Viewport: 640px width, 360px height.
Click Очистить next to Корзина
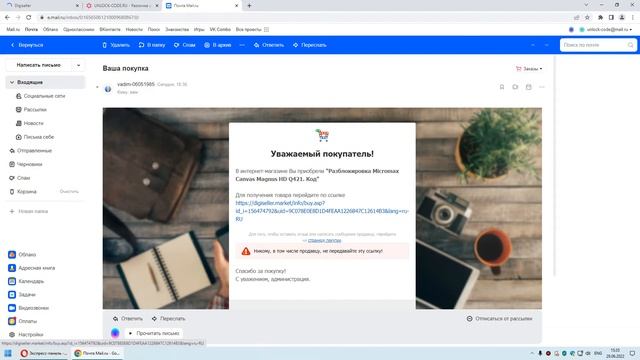point(69,191)
